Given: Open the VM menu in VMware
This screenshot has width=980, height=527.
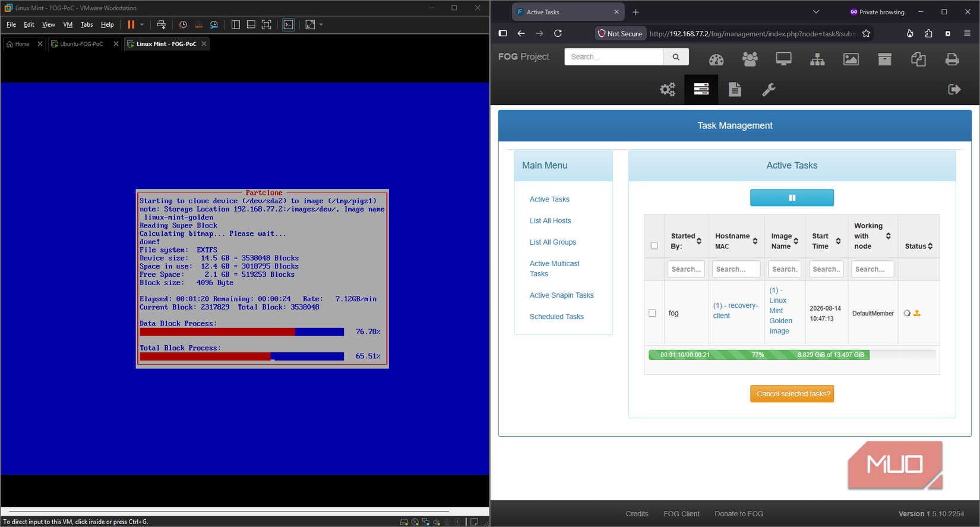Looking at the screenshot, I should 68,24.
